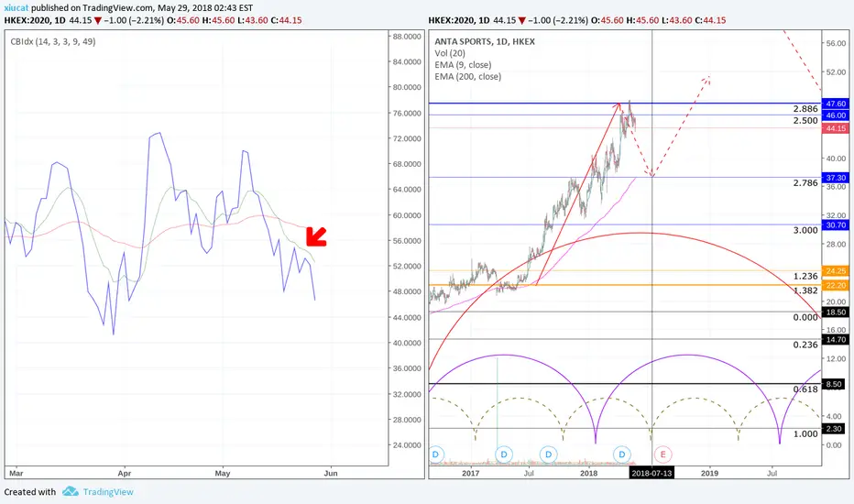
Task: Click the 30.70 price level label
Action: pyautogui.click(x=836, y=225)
